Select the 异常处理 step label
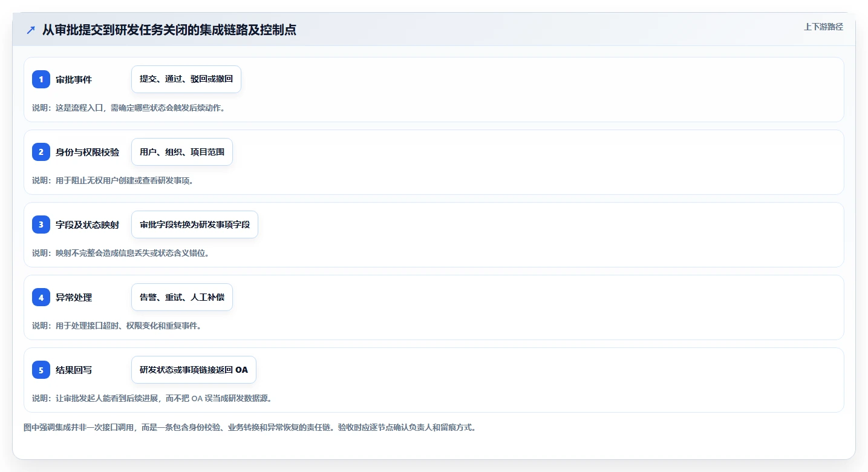The width and height of the screenshot is (868, 472). pyautogui.click(x=74, y=297)
